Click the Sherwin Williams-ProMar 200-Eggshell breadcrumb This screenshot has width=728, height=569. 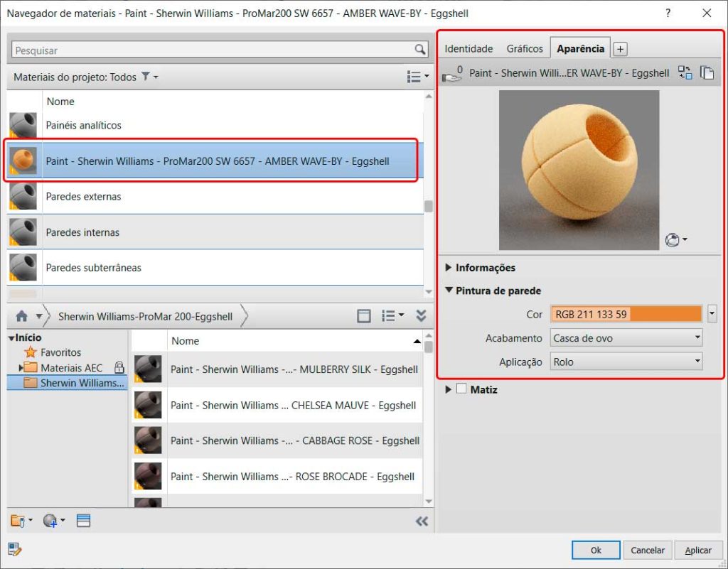(145, 316)
